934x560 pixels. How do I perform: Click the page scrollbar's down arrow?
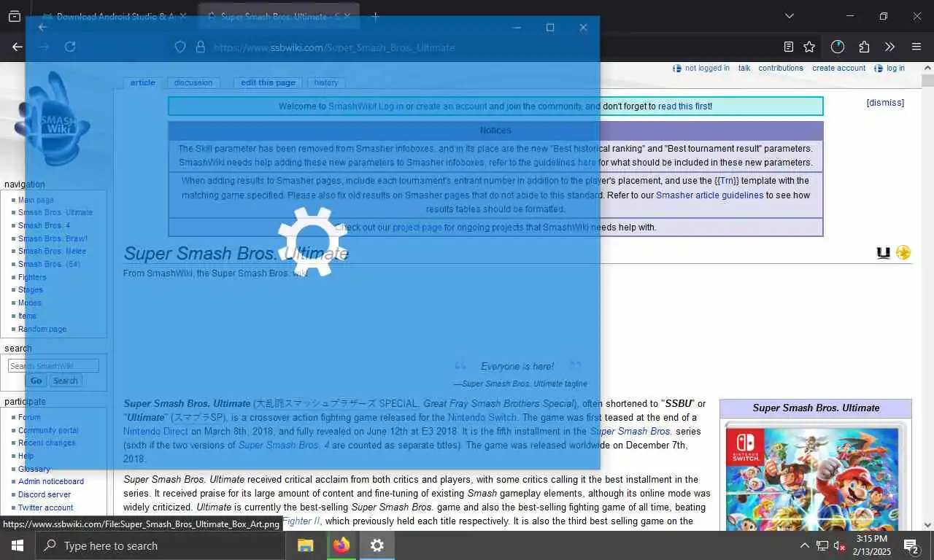tap(927, 524)
